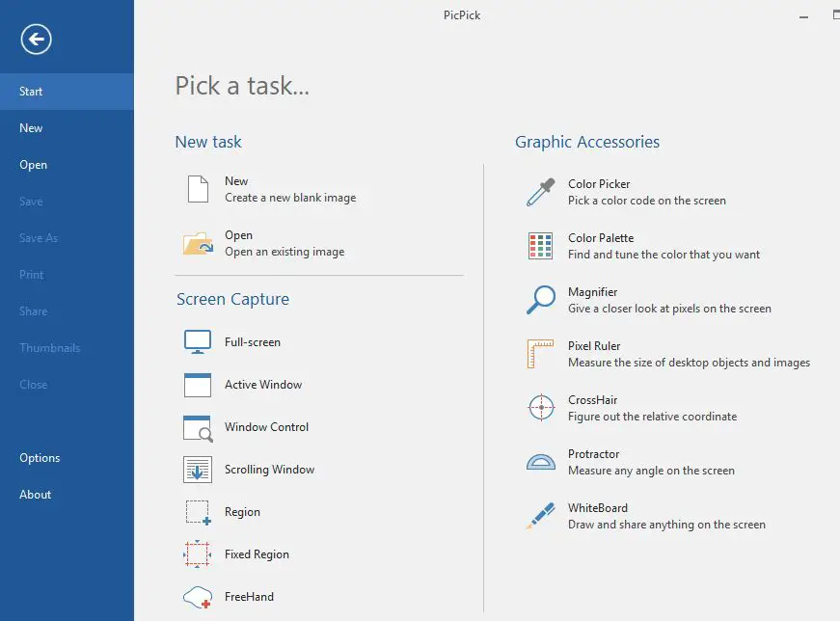Select New in the blue sidebar
The width and height of the screenshot is (840, 621).
(67, 128)
